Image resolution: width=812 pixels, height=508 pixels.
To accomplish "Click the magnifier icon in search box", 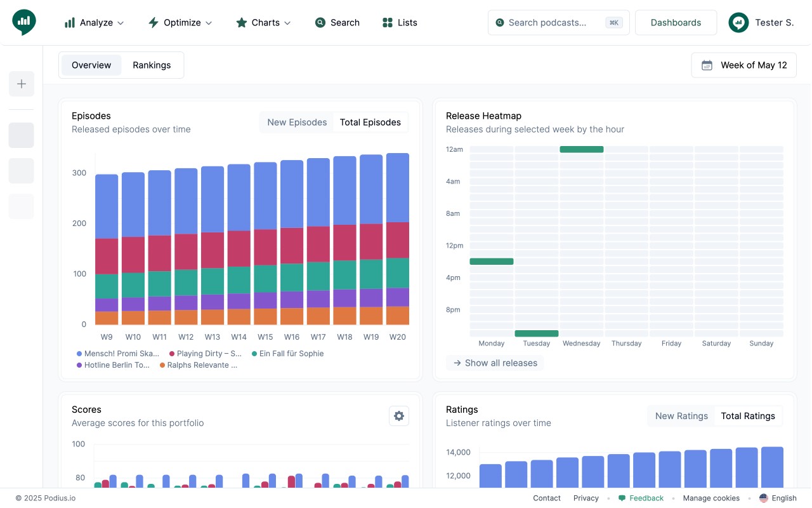I will (x=501, y=22).
